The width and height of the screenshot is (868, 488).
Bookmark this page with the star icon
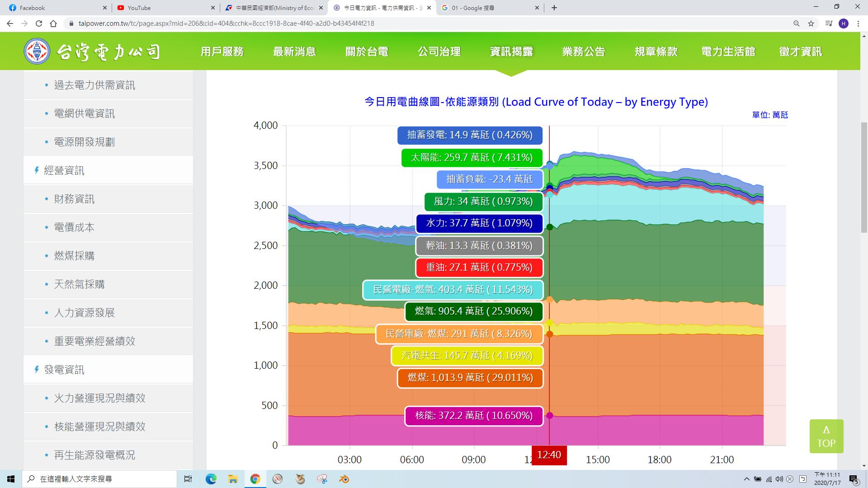(x=811, y=23)
